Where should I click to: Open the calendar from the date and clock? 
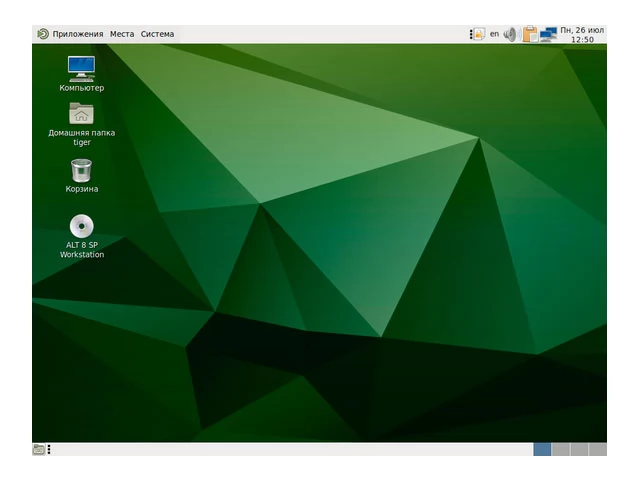(x=582, y=34)
